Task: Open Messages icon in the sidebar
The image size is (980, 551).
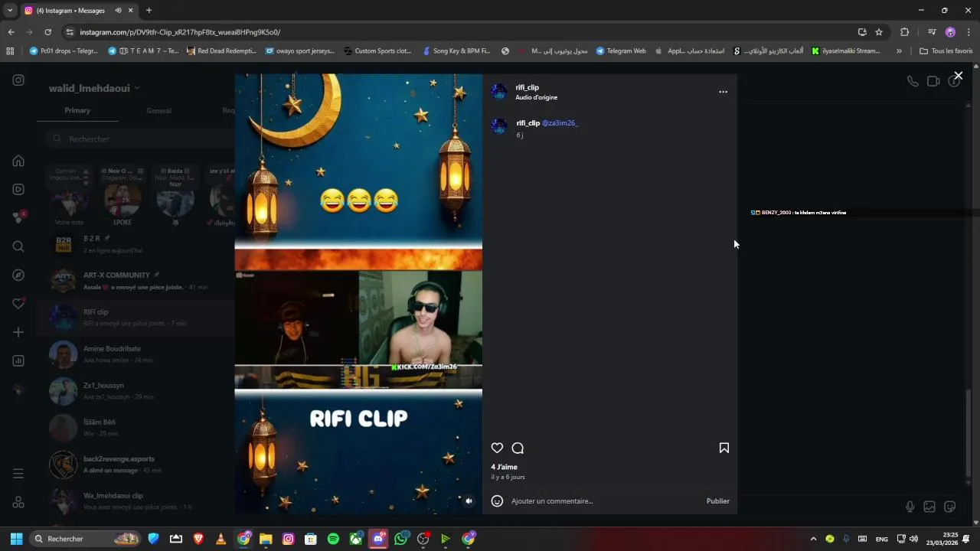Action: (x=18, y=217)
